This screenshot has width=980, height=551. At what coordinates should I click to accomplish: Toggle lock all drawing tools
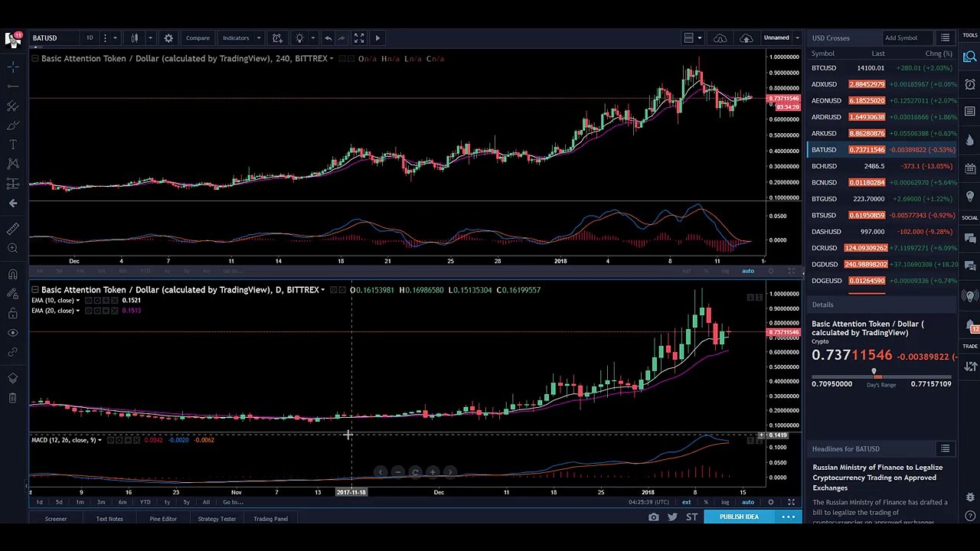point(13,313)
